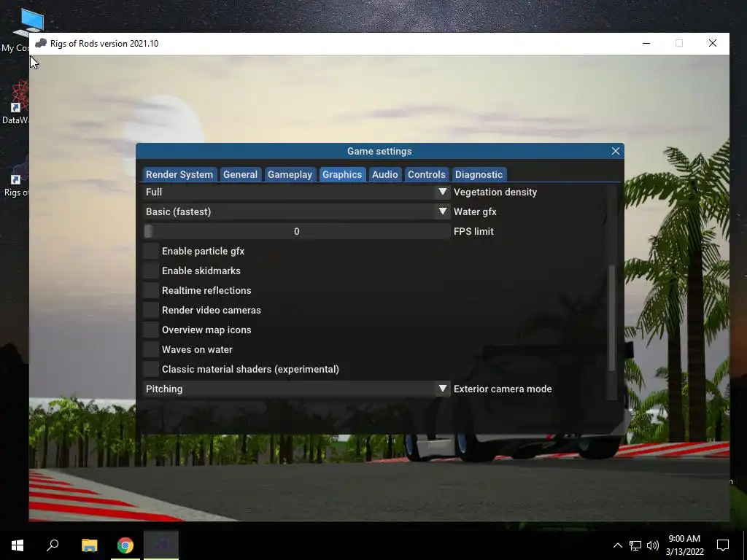Close the Game settings panel
Screen dimensions: 747x560
point(616,151)
